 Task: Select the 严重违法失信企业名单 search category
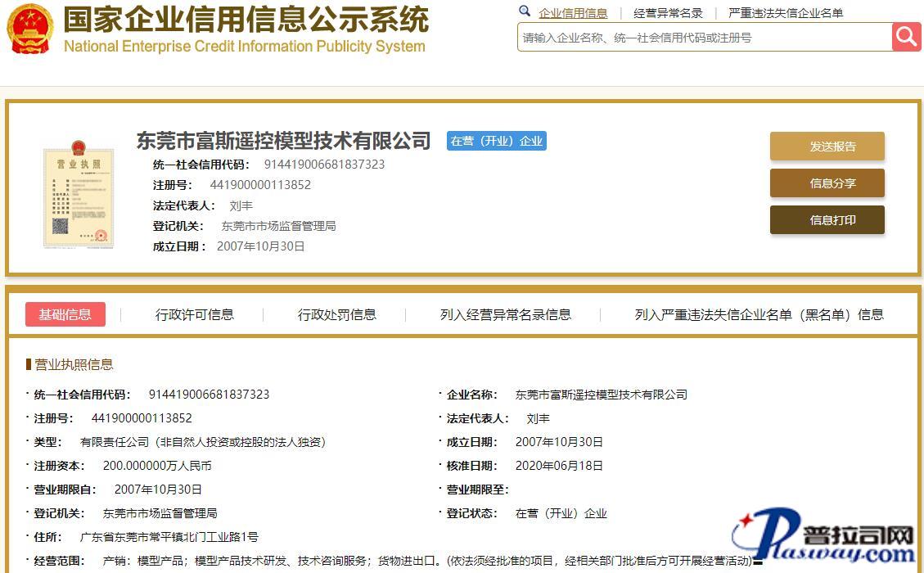[x=785, y=13]
